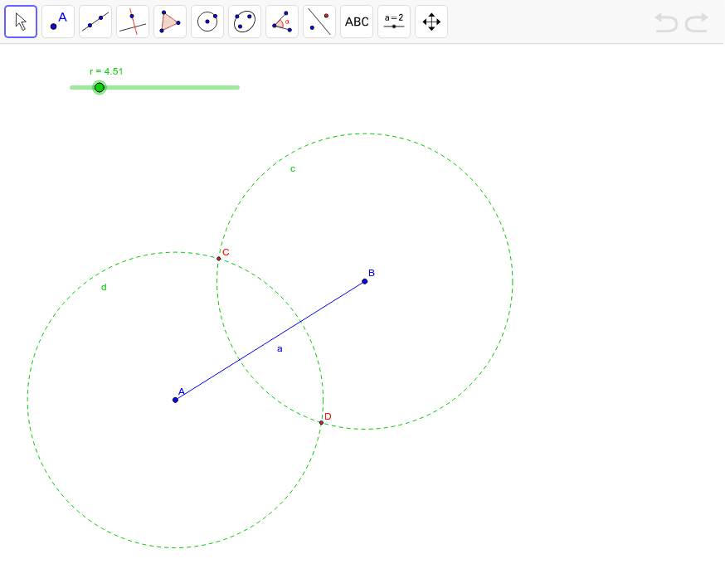Select blue point A
The width and height of the screenshot is (725, 588).
pos(175,400)
